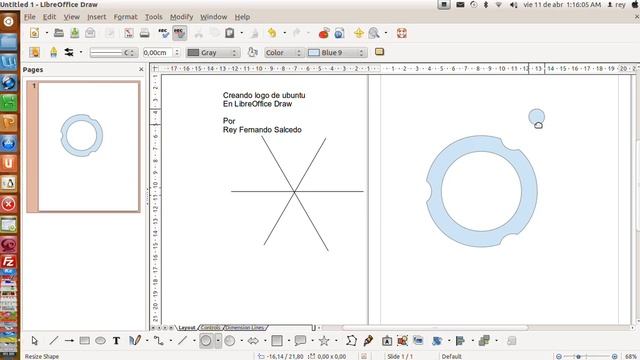Toggle Edit Points mode
This screenshot has height=360, width=640.
click(351, 340)
